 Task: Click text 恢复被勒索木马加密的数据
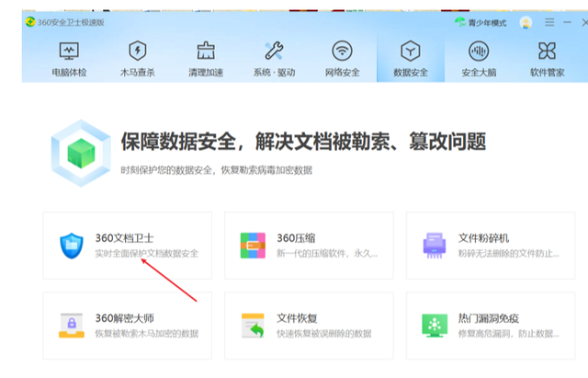point(147,334)
